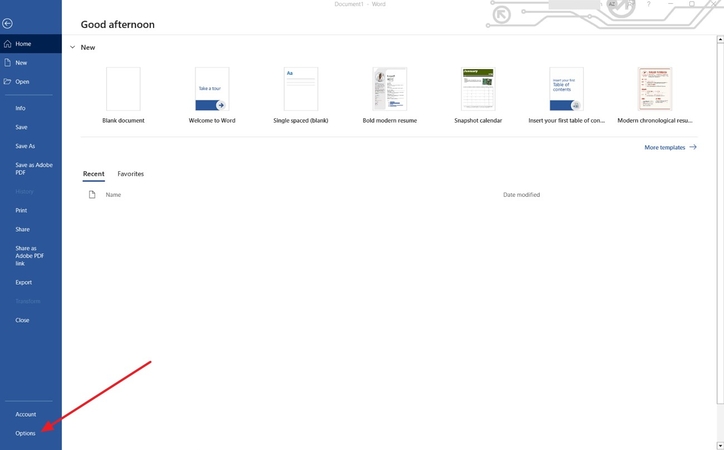The height and width of the screenshot is (450, 724).
Task: Select the Single spaced (blank) template
Action: (x=301, y=95)
